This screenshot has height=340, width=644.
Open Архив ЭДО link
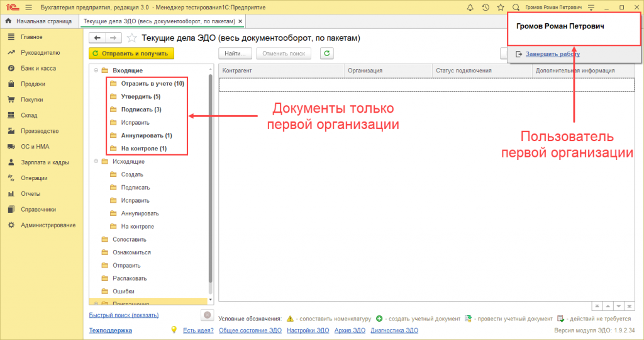[x=350, y=330]
